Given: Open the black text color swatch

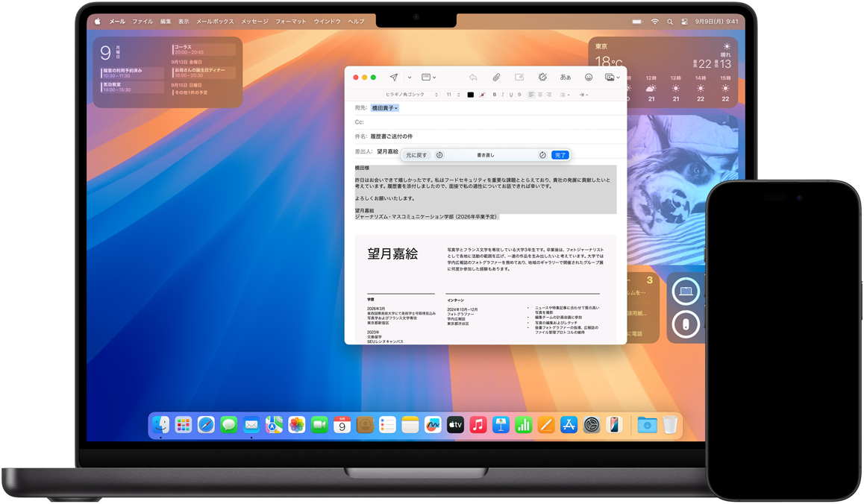Looking at the screenshot, I should pyautogui.click(x=471, y=95).
